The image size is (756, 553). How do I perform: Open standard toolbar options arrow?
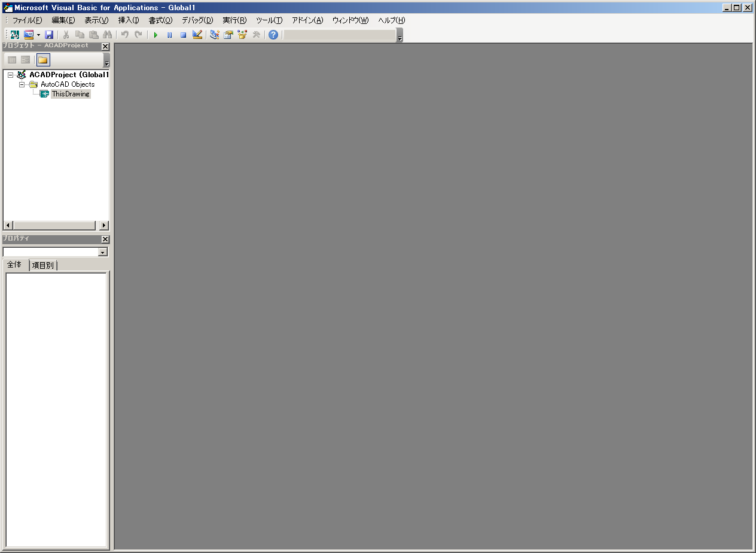click(400, 35)
